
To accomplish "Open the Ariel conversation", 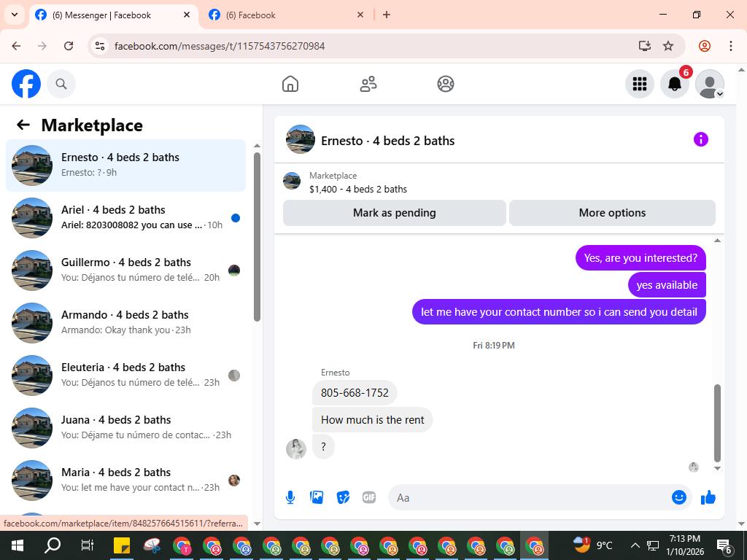I will [125, 217].
